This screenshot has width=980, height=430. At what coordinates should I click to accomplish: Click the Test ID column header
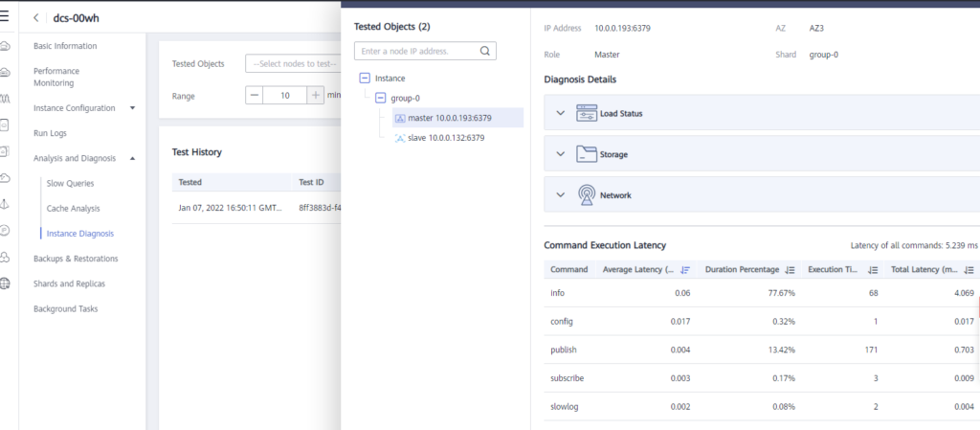pos(311,183)
